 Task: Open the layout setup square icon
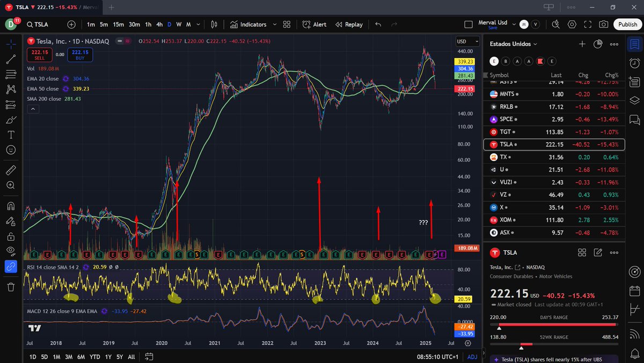click(x=469, y=24)
